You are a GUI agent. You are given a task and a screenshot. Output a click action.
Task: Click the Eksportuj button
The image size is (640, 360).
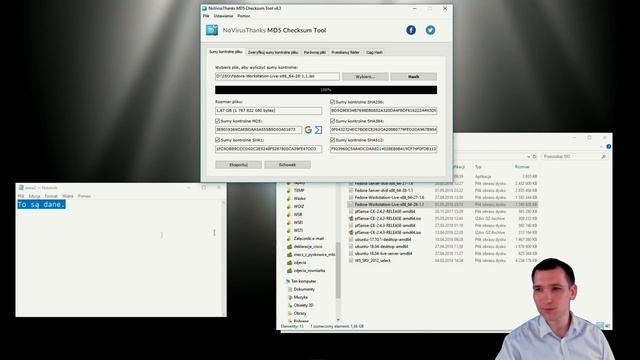click(238, 164)
